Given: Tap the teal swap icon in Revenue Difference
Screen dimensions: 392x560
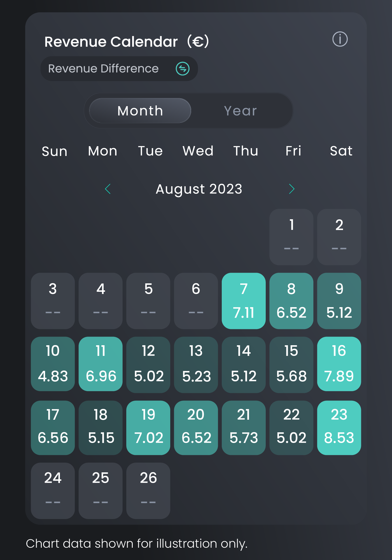Looking at the screenshot, I should [183, 69].
